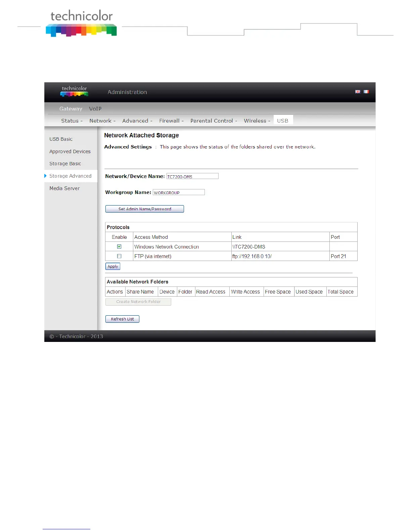Enable the Windows Network Connection checkbox

119,247
